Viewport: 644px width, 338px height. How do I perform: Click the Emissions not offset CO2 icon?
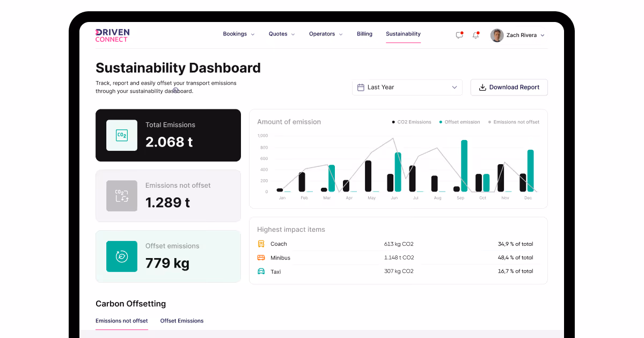pyautogui.click(x=122, y=196)
